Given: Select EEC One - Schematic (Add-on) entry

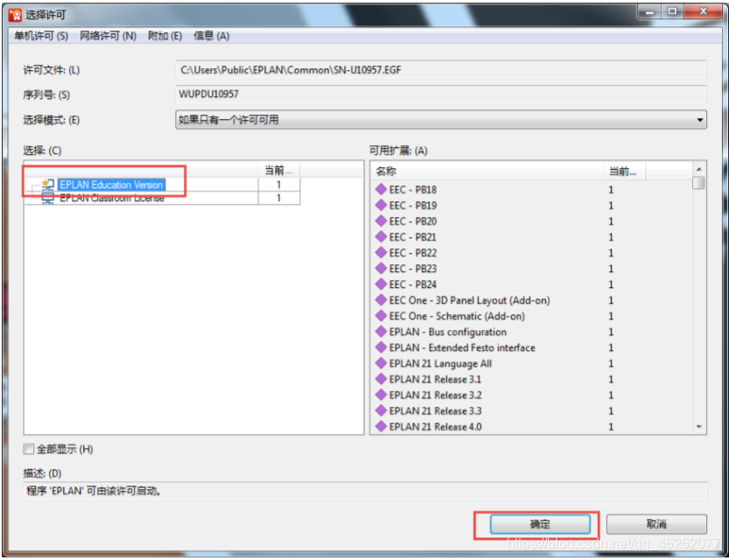Looking at the screenshot, I should click(x=456, y=316).
